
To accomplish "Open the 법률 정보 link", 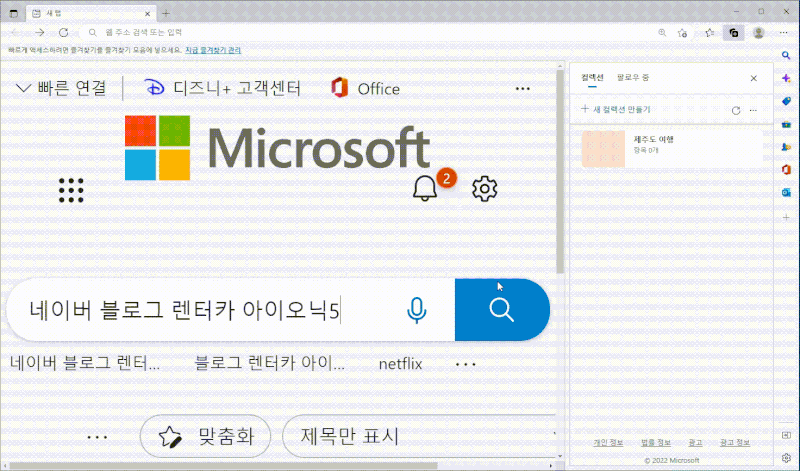I will tap(656, 442).
